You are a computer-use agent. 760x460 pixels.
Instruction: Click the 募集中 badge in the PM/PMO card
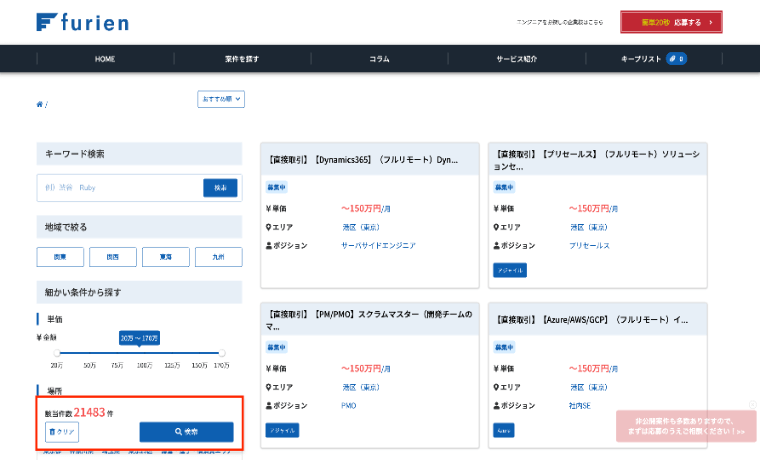click(x=276, y=347)
